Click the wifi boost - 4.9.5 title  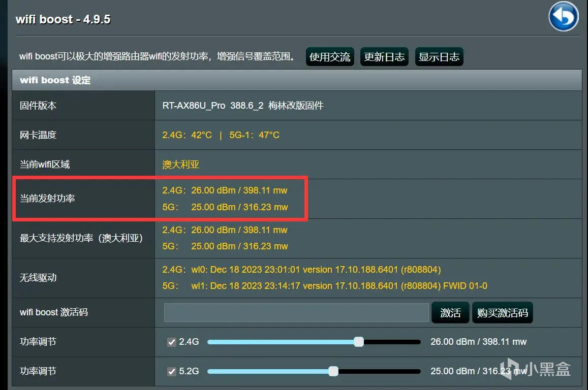click(63, 19)
